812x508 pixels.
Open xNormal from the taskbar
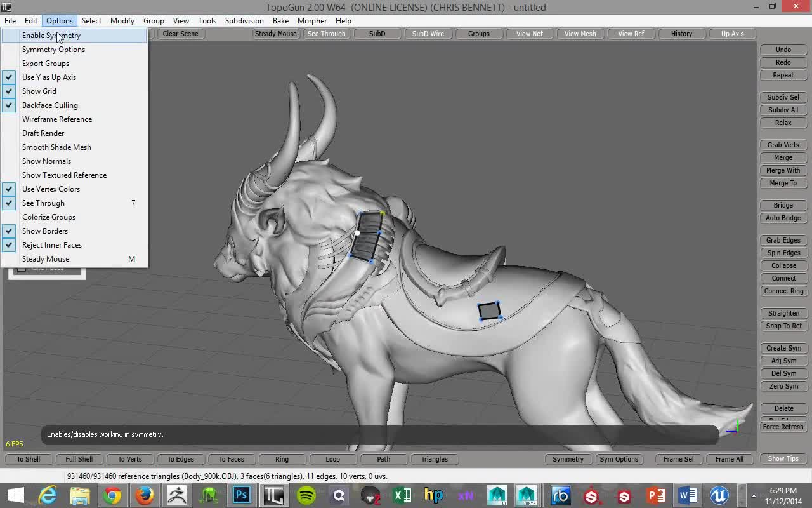(x=466, y=495)
